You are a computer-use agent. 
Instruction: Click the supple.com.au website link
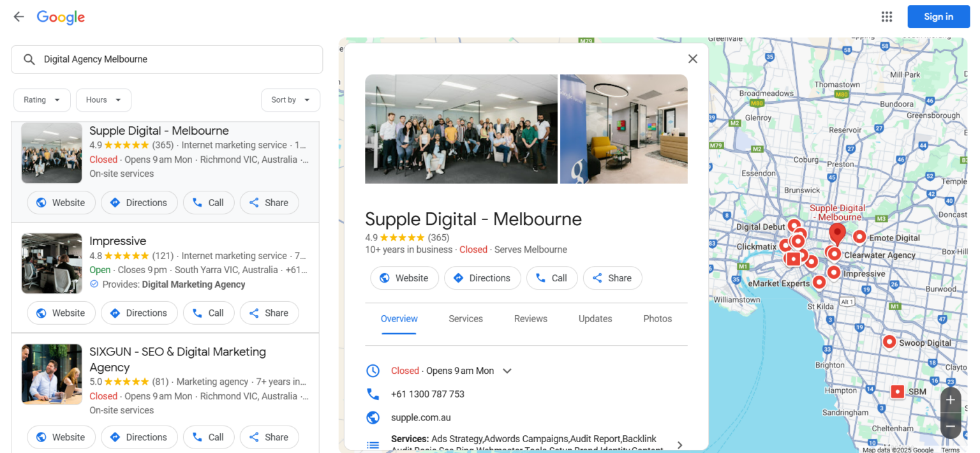pyautogui.click(x=420, y=417)
